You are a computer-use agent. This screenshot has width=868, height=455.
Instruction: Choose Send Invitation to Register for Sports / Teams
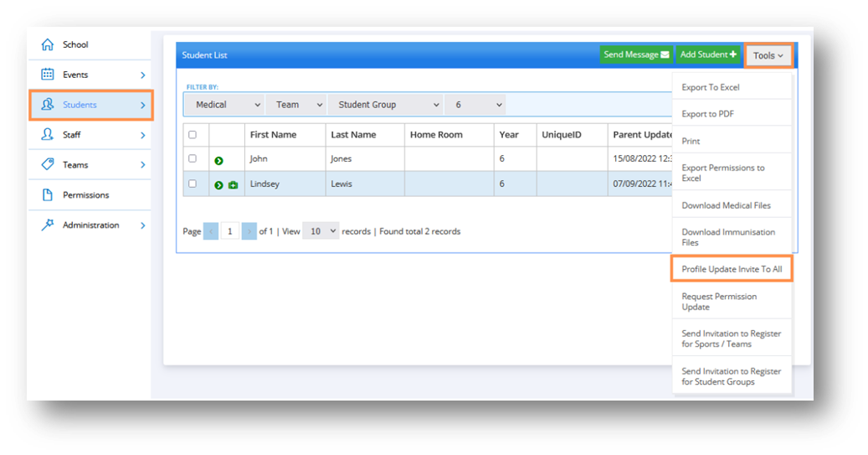click(x=732, y=339)
